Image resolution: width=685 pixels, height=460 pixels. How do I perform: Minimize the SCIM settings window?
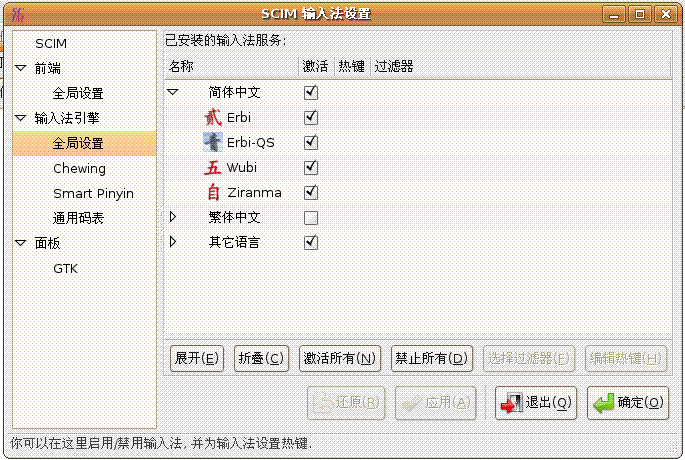(x=614, y=14)
